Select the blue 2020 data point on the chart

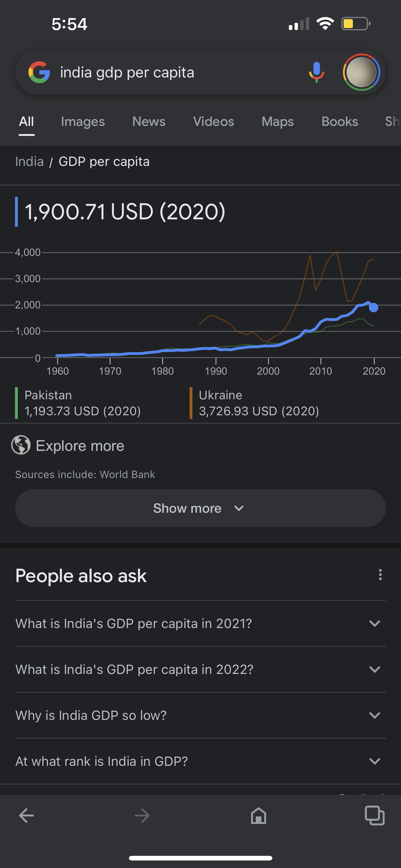(x=374, y=307)
